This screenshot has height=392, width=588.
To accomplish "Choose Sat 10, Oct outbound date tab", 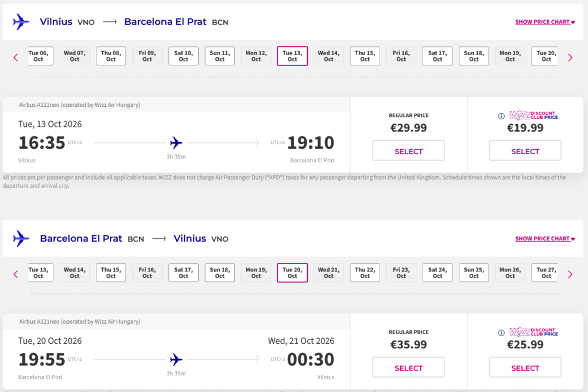I will [x=183, y=56].
